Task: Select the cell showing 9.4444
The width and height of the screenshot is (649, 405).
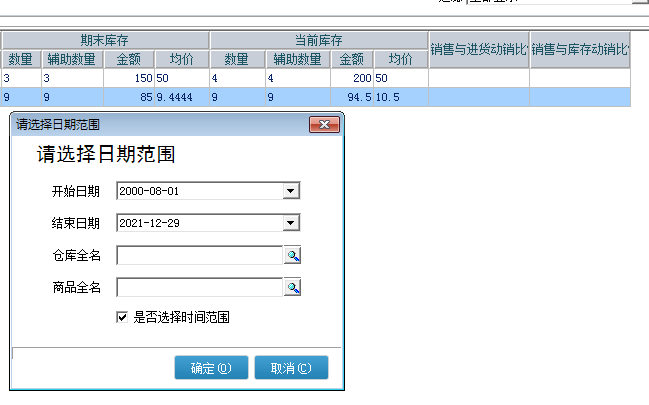Action: pos(181,98)
